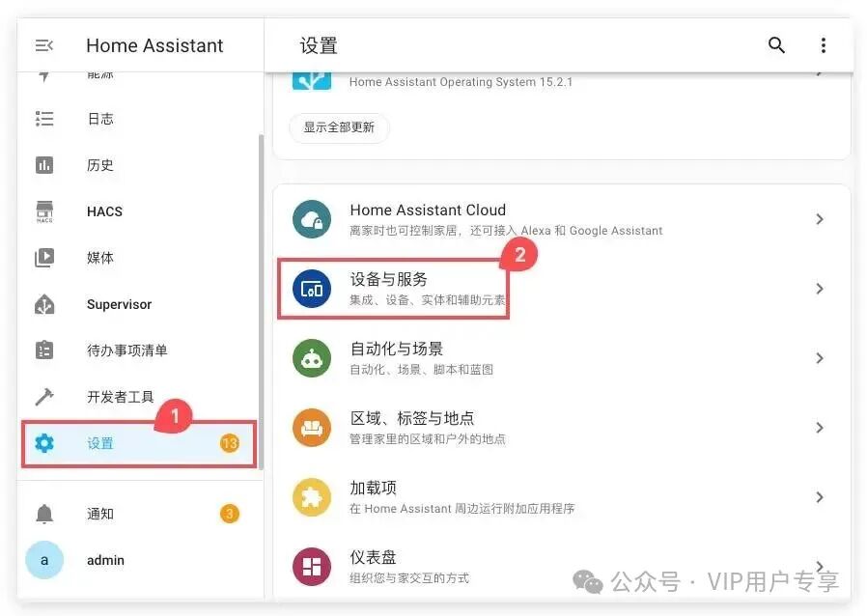
Task: Click the 通知 bell icon
Action: coord(44,514)
